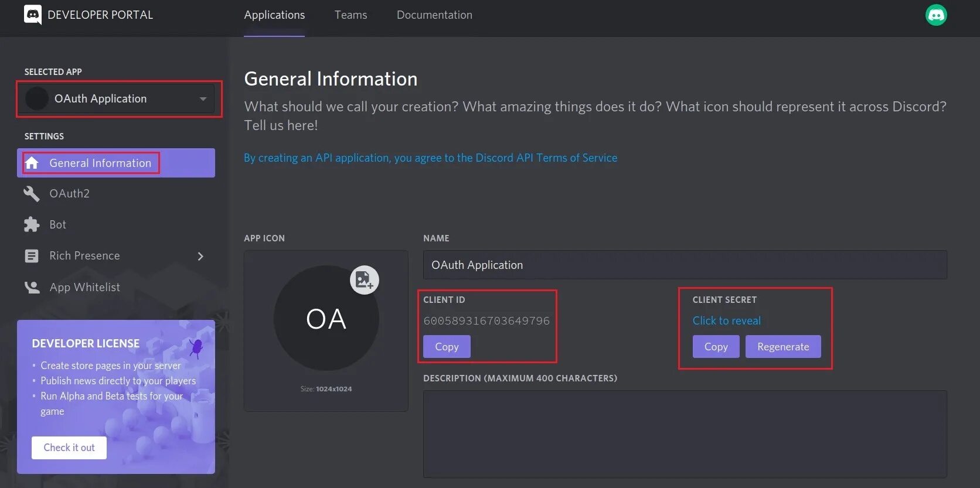Click the CLIENT ID label
This screenshot has height=488, width=980.
(444, 300)
